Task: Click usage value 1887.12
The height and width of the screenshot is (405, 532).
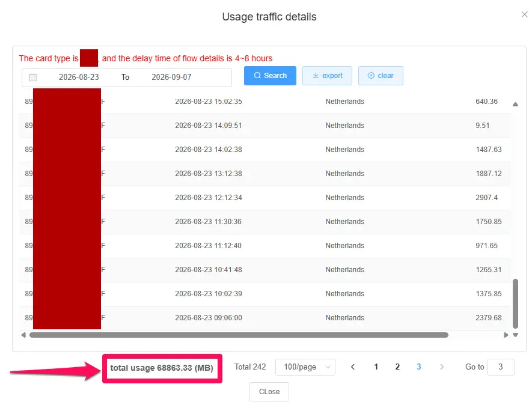Action: (489, 174)
